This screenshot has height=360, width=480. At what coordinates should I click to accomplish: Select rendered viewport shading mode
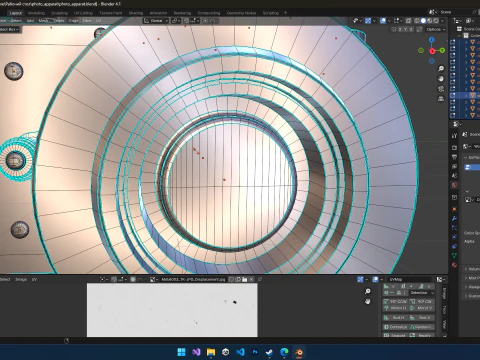pyautogui.click(x=436, y=21)
